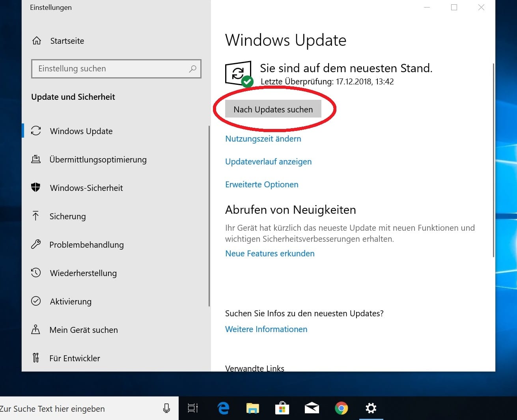The height and width of the screenshot is (420, 517).
Task: Click the search magnifier icon in settings
Action: 192,69
